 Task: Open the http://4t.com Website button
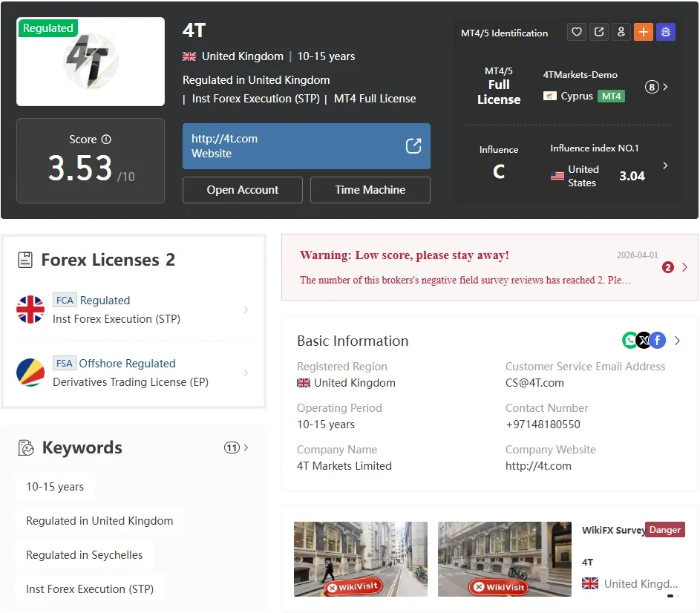[x=307, y=146]
